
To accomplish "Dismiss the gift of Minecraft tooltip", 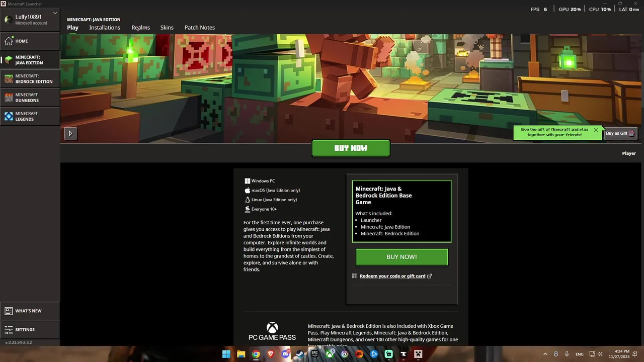I will pos(596,130).
